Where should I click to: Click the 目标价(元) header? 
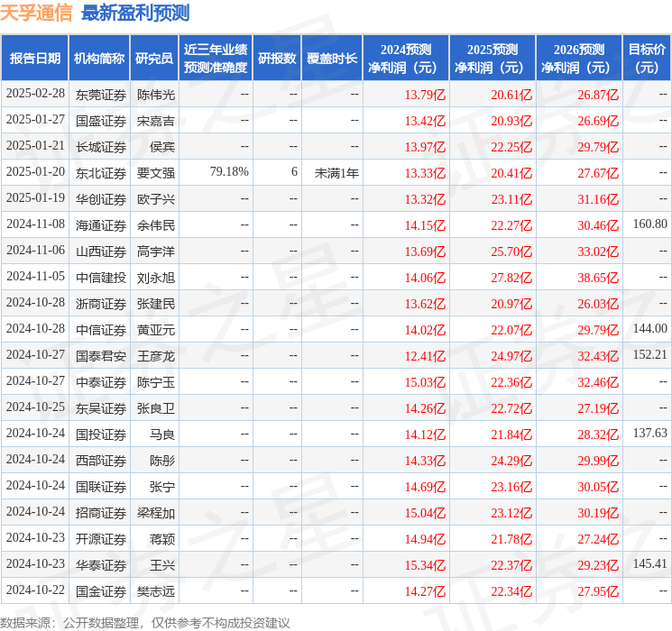[x=646, y=59]
